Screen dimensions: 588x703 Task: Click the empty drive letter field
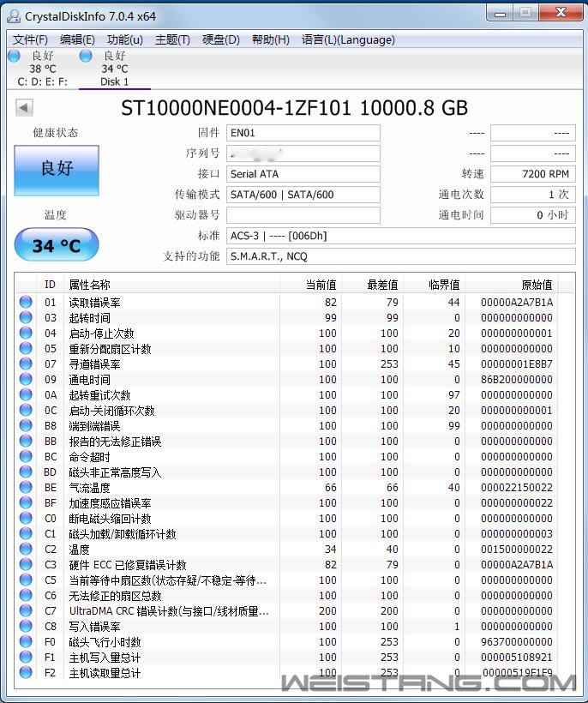click(303, 215)
